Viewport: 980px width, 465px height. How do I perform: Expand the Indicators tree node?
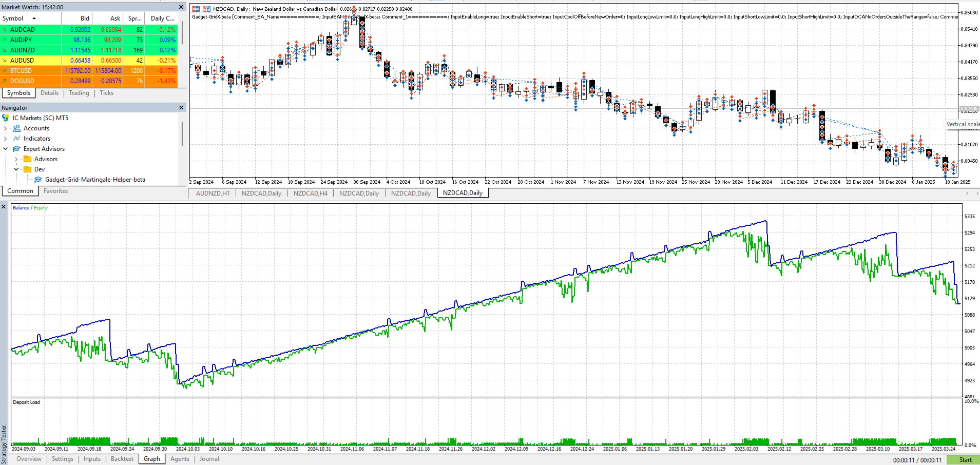tap(6, 139)
